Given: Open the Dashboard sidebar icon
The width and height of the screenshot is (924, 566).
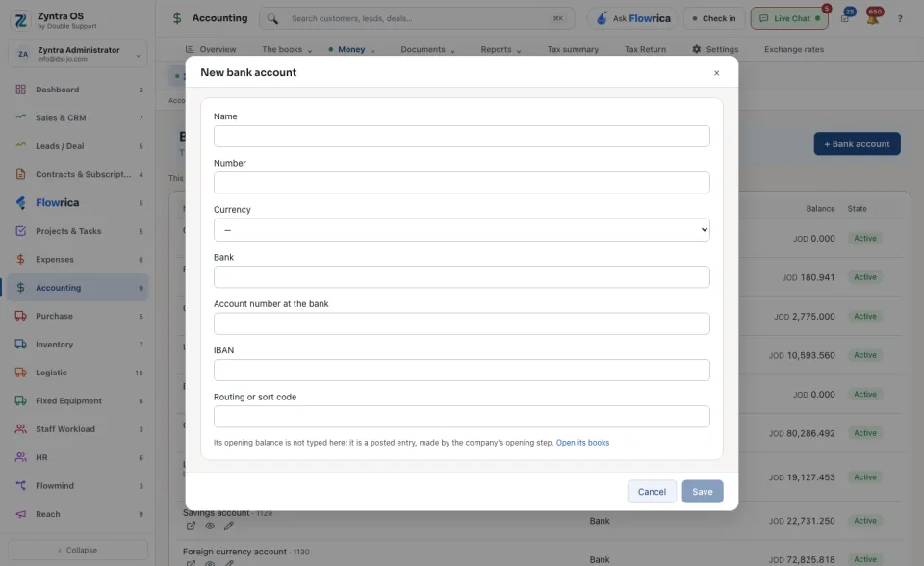Looking at the screenshot, I should pyautogui.click(x=20, y=90).
